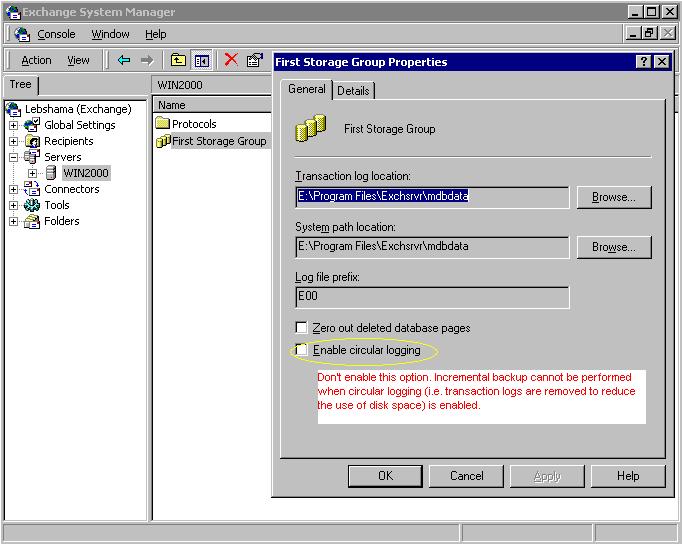Screen dimensions: 682x544
Task: Expand the WIN2000 server node
Action: click(x=33, y=173)
